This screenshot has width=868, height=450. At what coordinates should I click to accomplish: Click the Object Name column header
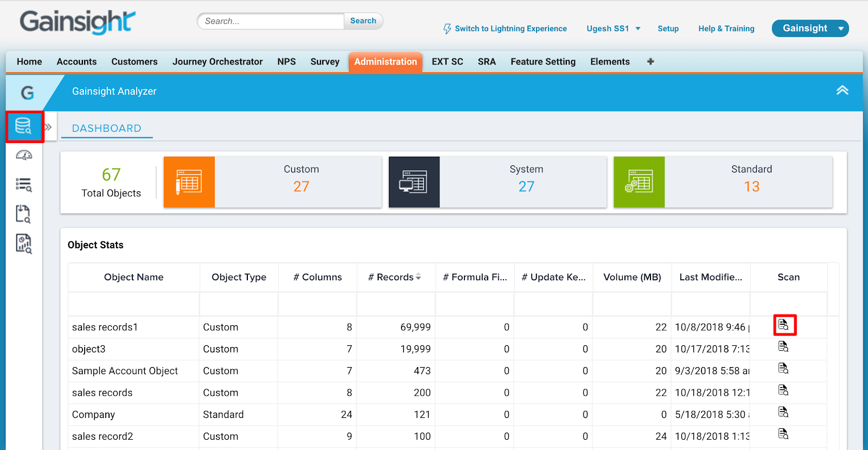pos(133,277)
